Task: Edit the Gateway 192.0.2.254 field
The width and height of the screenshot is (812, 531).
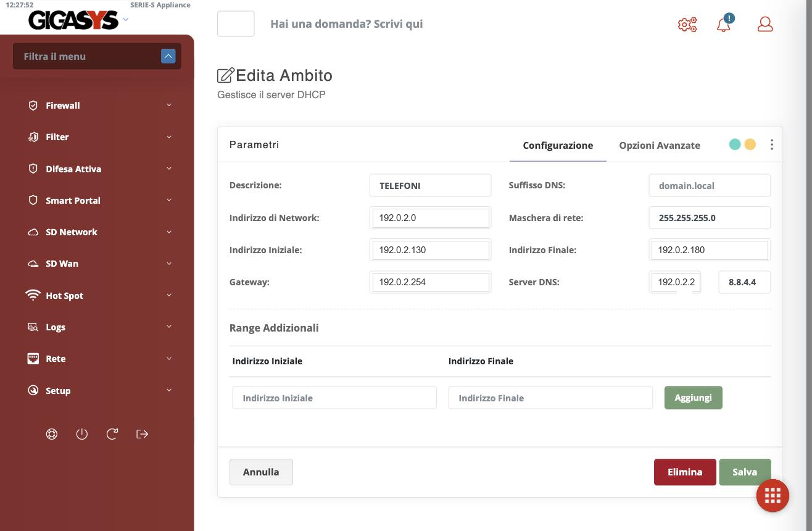Action: [430, 282]
